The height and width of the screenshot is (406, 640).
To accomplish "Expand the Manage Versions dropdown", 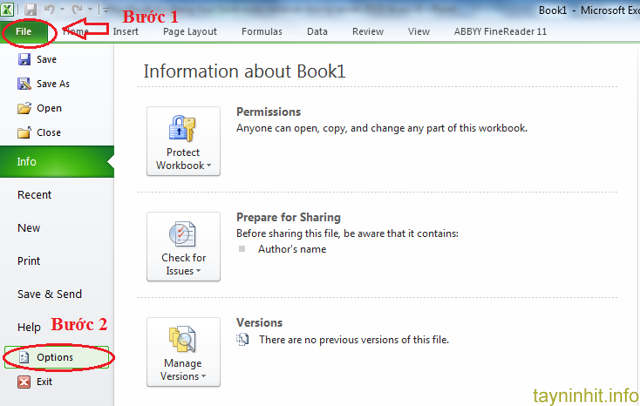I will [183, 351].
